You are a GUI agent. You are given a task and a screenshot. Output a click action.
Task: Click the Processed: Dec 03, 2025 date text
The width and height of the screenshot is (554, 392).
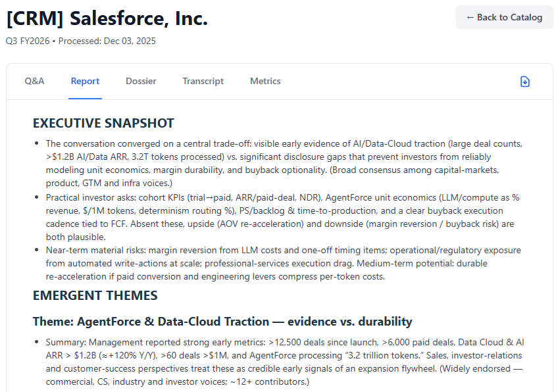click(107, 41)
